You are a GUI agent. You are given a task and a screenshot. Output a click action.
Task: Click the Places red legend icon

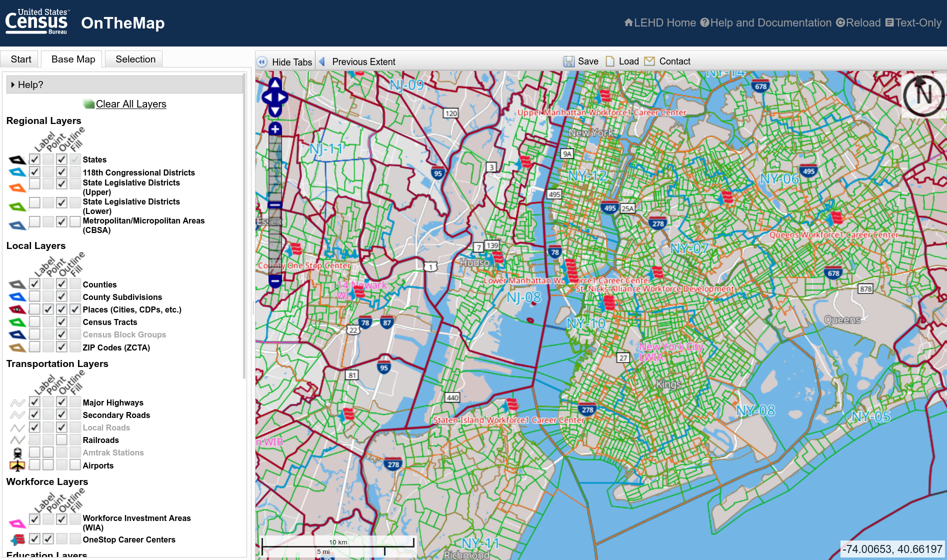[x=17, y=309]
